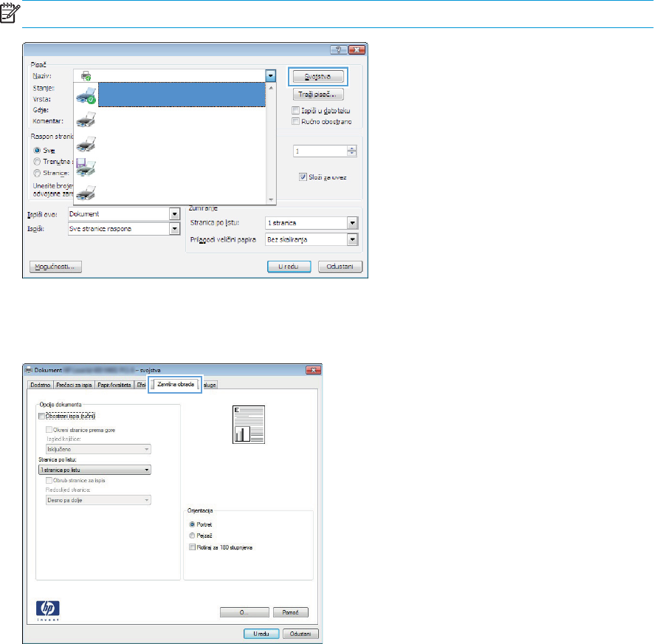Click in the copies number field
The width and height of the screenshot is (654, 644).
coord(320,151)
